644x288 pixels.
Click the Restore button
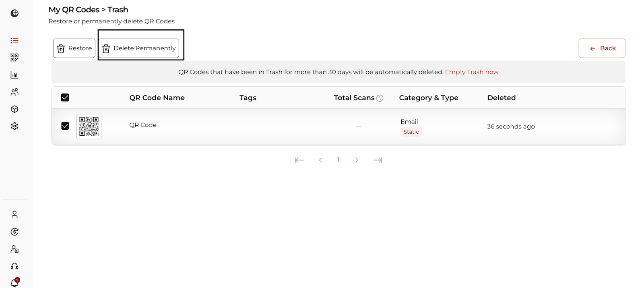[x=74, y=48]
